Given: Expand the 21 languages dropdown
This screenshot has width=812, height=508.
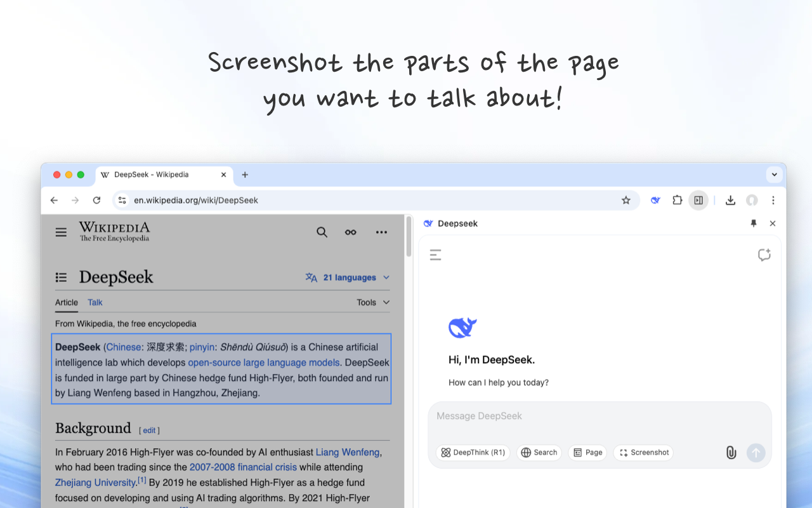Looking at the screenshot, I should pos(348,277).
